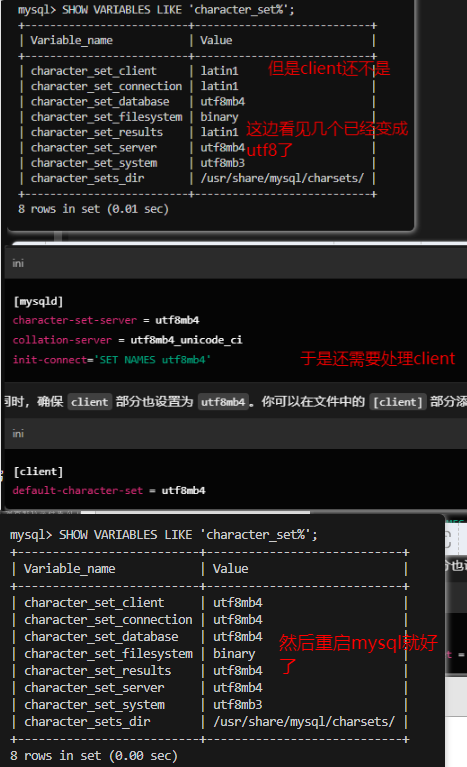Screen dimensions: 467x767
Task: Click the 'utf8mb4_unicode_ci' collation value
Action: [x=186, y=340]
